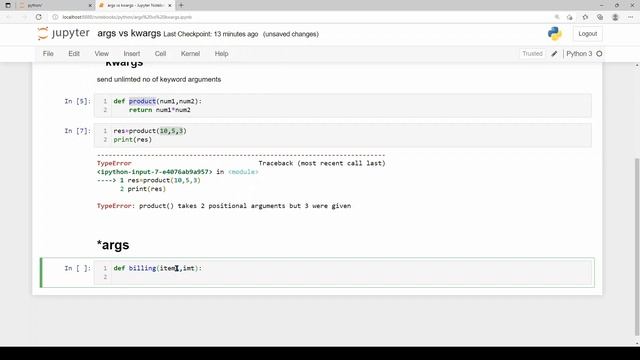This screenshot has width=640, height=360.
Task: Click 'Traceback (most recent call last)' text
Action: 322,163
